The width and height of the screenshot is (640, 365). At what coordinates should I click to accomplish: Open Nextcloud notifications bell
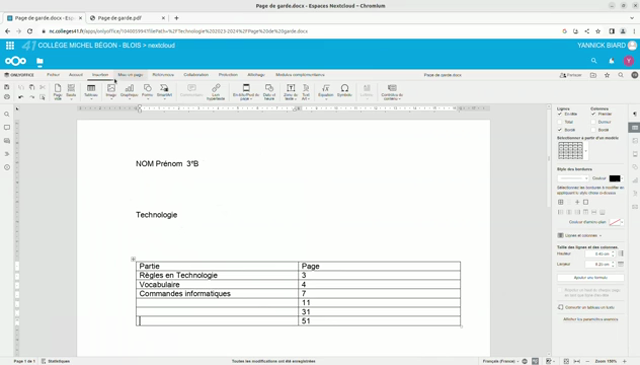tap(611, 61)
